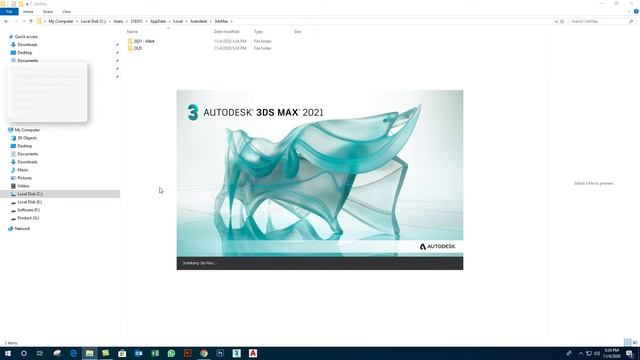Switch to the View ribbon tab
Viewport: 640px width, 360px height.
pyautogui.click(x=66, y=11)
